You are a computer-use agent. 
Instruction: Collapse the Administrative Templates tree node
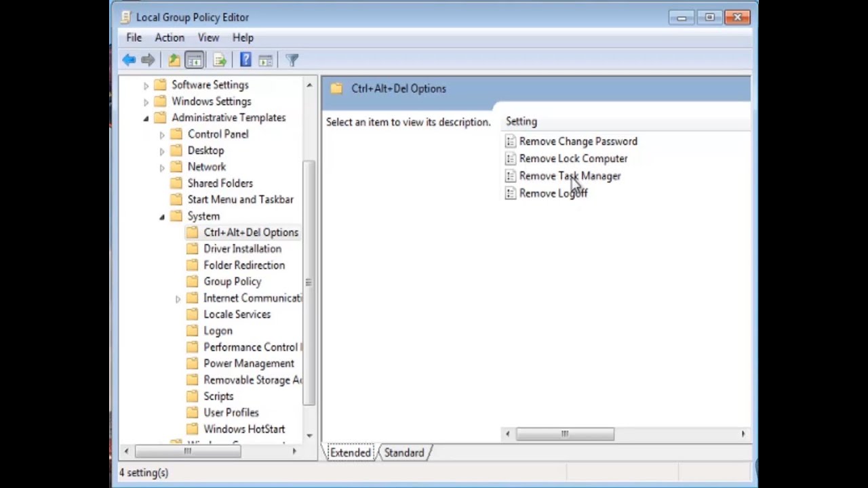tap(146, 118)
